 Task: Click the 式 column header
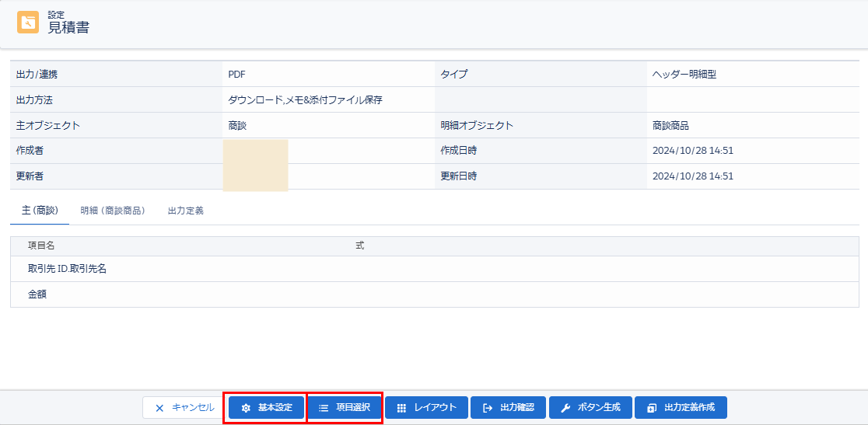359,246
